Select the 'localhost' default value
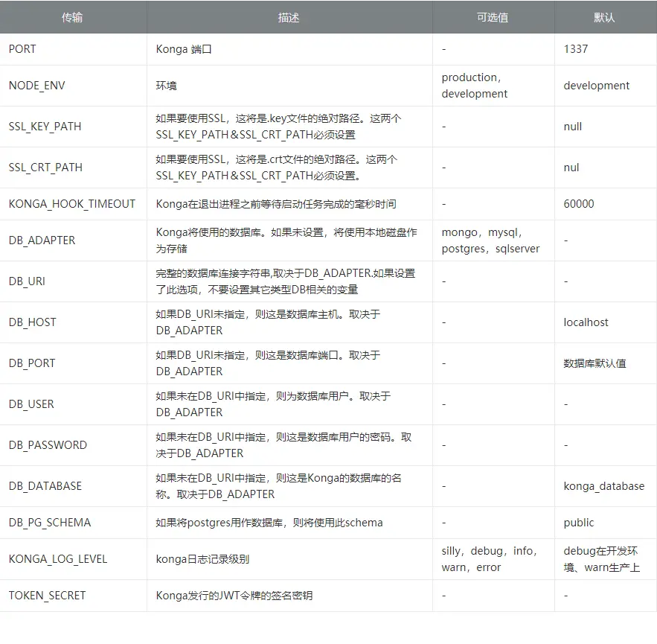This screenshot has width=657, height=644. [x=586, y=322]
